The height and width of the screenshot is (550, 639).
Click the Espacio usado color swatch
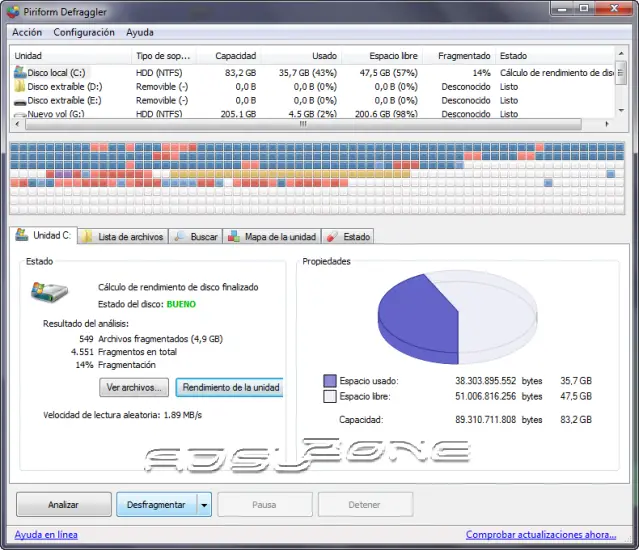click(330, 381)
